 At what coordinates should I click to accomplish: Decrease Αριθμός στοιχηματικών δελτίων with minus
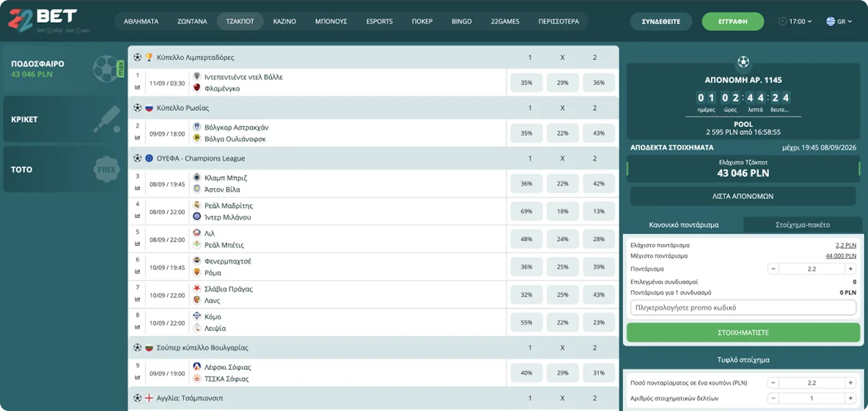tap(773, 399)
